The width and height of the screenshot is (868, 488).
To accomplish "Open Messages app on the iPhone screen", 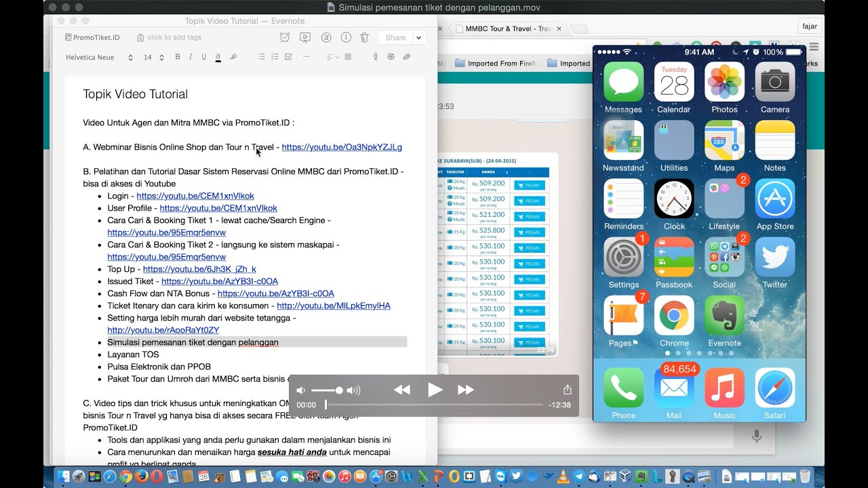I will 623,82.
